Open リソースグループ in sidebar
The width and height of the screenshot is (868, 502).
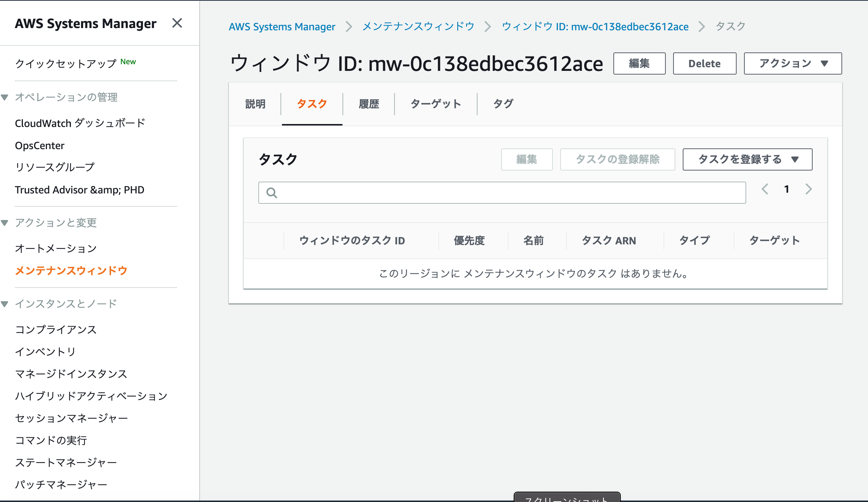[x=55, y=167]
